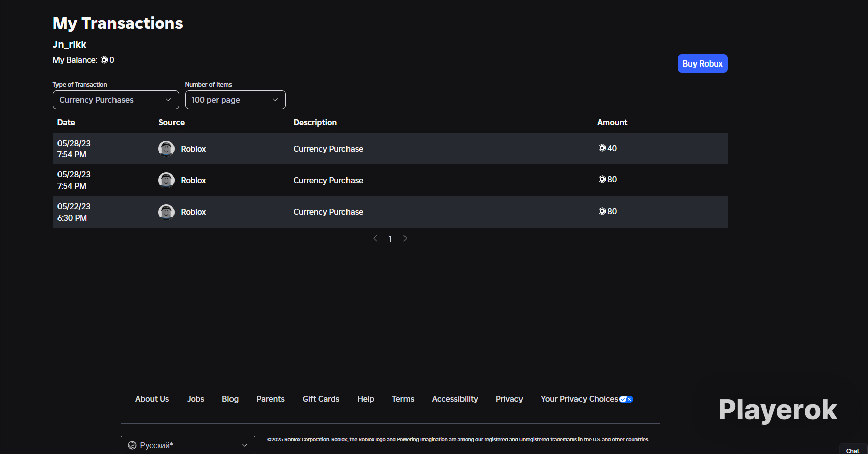The width and height of the screenshot is (868, 454).
Task: View the Terms footer link
Action: coord(403,399)
